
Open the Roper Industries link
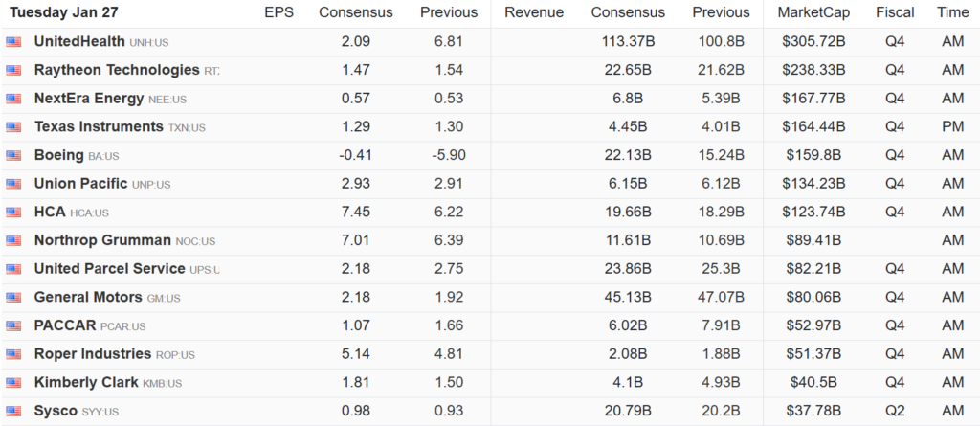point(93,354)
